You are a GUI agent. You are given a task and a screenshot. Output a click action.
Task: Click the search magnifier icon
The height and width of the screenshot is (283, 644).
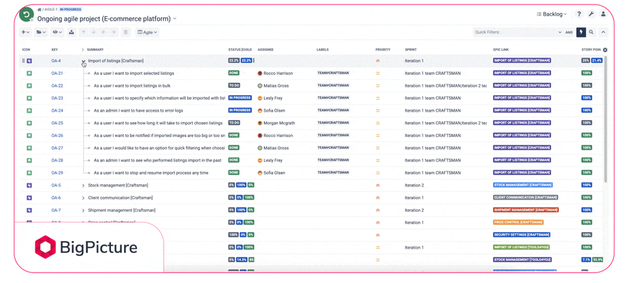pos(591,32)
